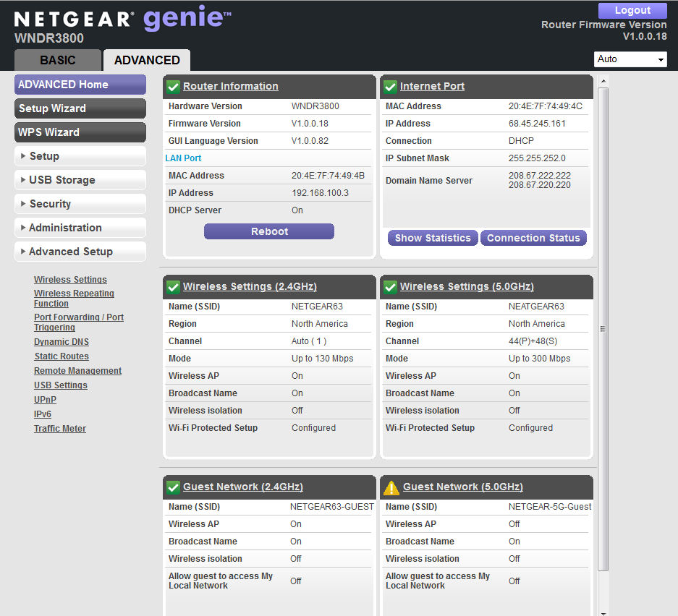Screen dimensions: 678x616
Task: Click the LAN MAC address 20:4E:7F:74:49:4B
Action: point(328,176)
